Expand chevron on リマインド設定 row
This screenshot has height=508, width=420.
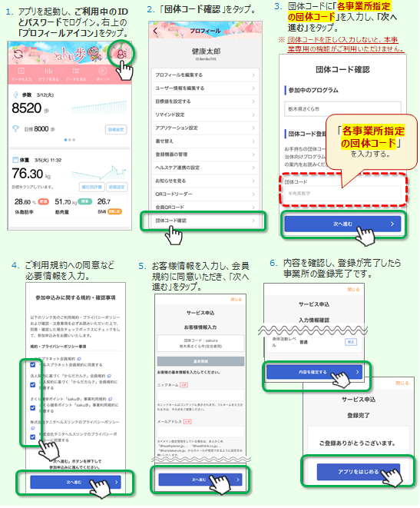(x=253, y=115)
